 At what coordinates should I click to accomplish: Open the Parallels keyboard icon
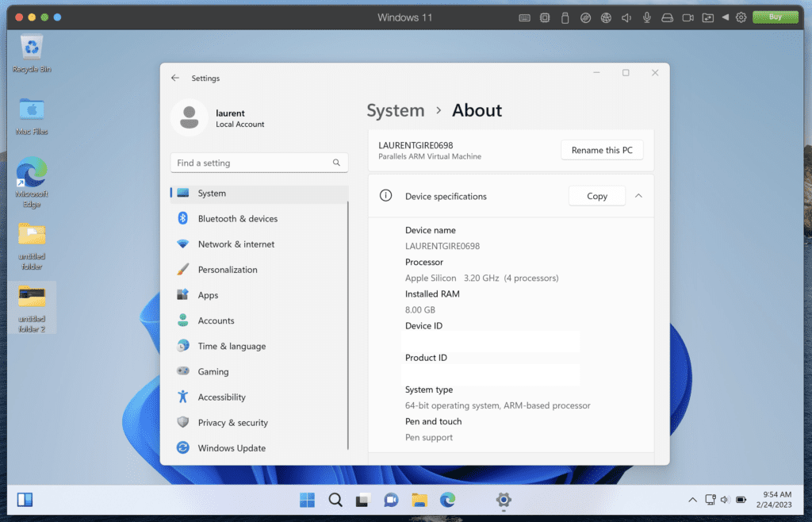524,17
